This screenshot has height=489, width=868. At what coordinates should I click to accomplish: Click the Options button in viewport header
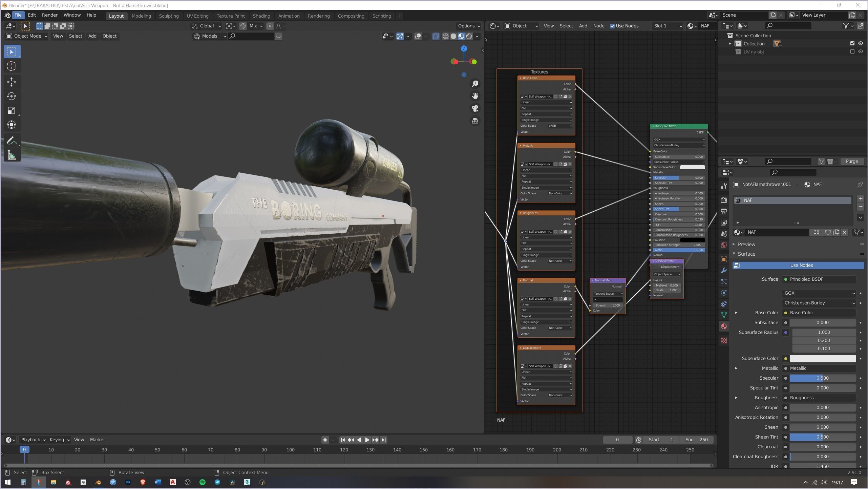pos(469,26)
